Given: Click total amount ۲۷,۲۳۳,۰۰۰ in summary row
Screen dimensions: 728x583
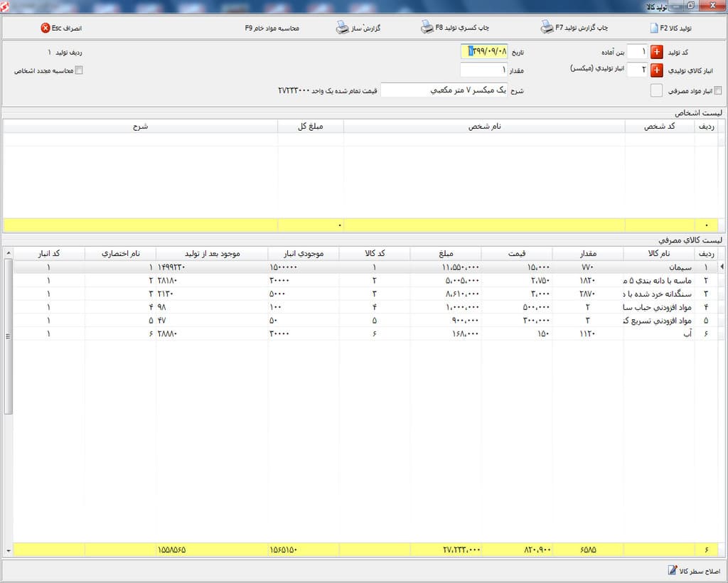Looking at the screenshot, I should pos(446,550).
